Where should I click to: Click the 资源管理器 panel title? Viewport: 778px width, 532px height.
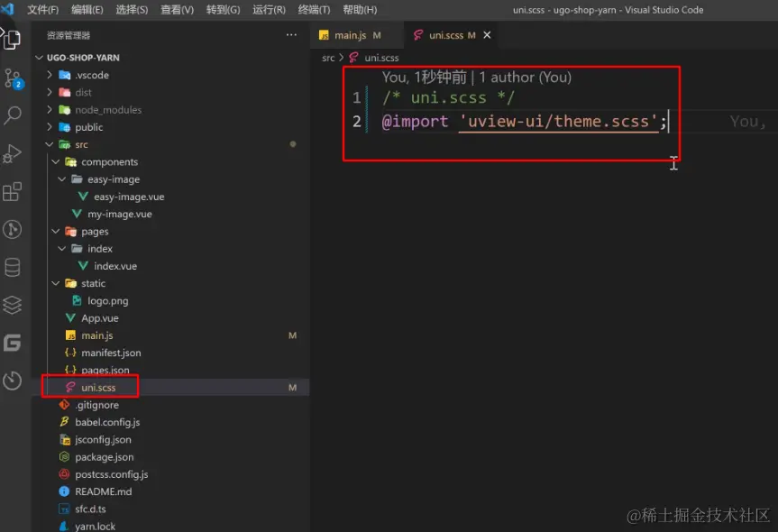coord(69,35)
